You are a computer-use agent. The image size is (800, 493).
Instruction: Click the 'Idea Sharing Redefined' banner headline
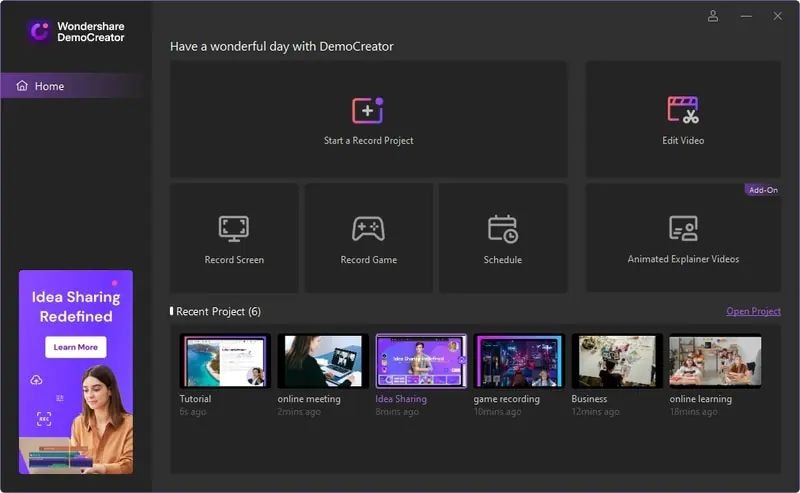point(76,306)
